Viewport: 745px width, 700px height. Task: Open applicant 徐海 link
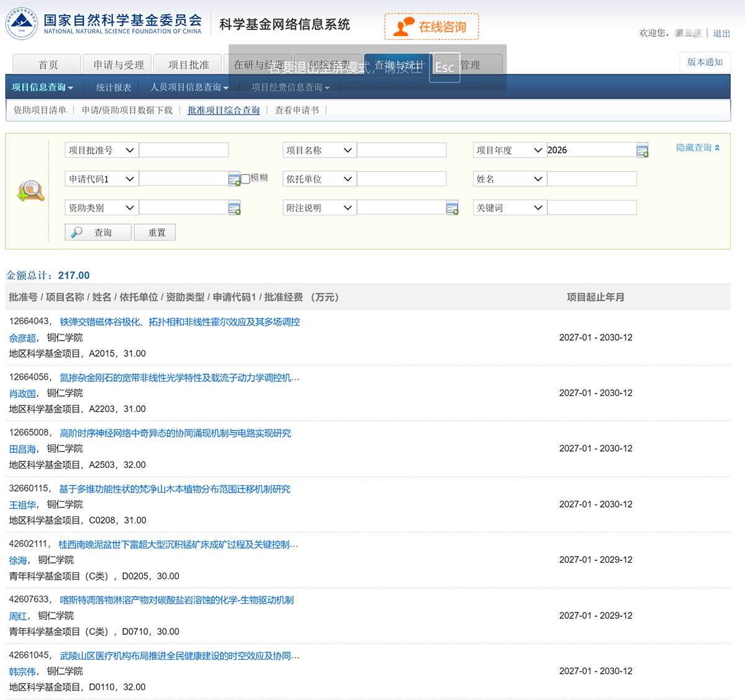[x=18, y=560]
